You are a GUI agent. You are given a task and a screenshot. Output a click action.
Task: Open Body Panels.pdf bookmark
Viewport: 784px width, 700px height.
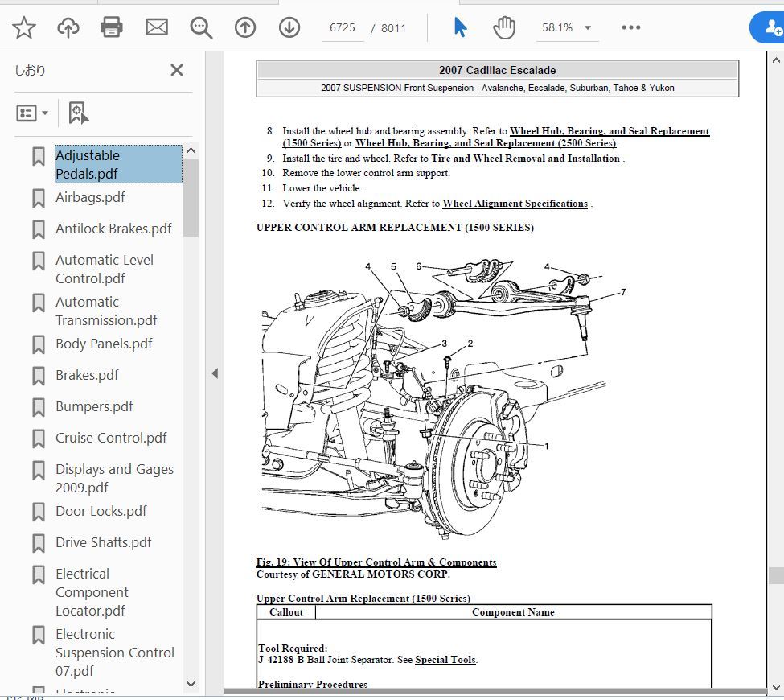click(x=104, y=344)
